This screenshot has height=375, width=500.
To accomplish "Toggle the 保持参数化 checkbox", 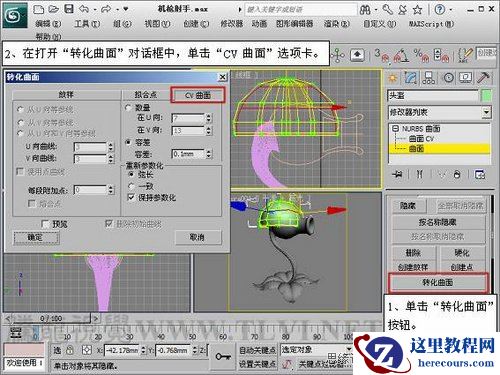I will point(131,198).
